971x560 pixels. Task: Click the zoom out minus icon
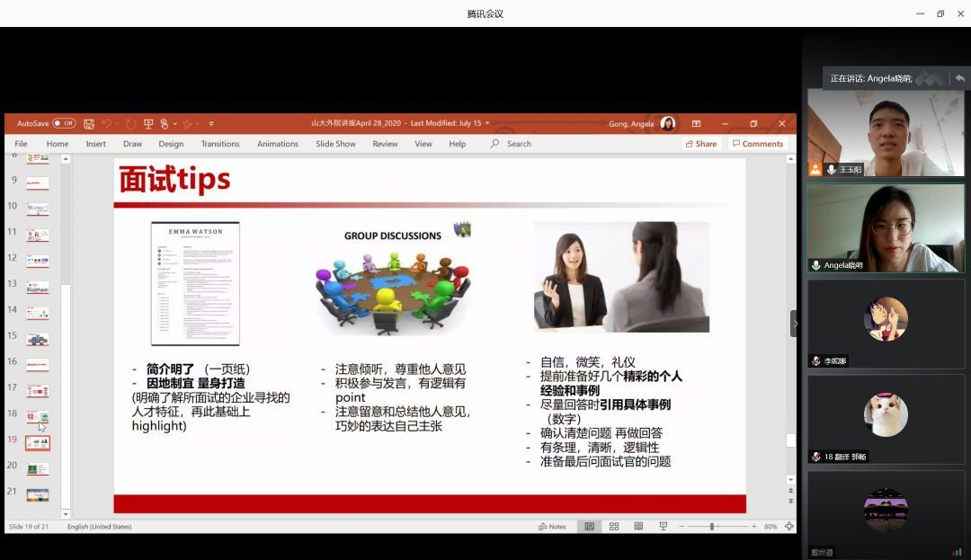tap(681, 527)
